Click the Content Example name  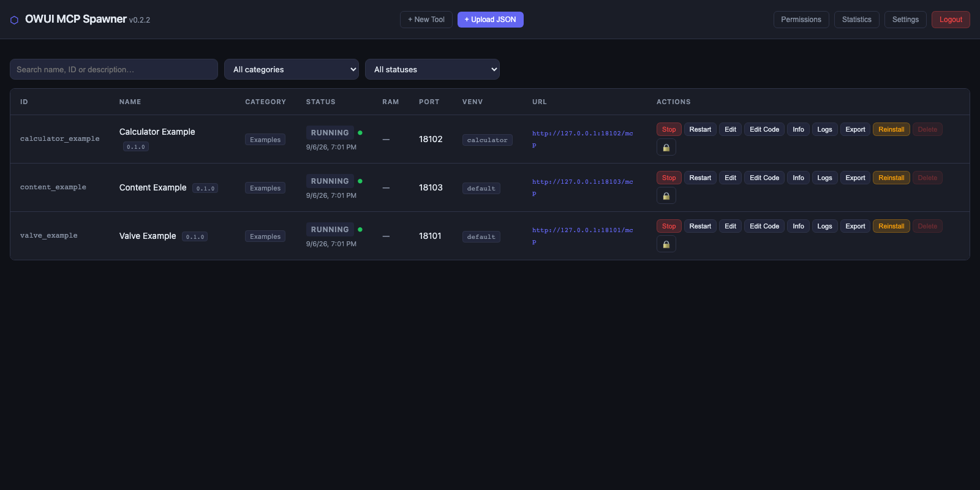click(x=153, y=187)
